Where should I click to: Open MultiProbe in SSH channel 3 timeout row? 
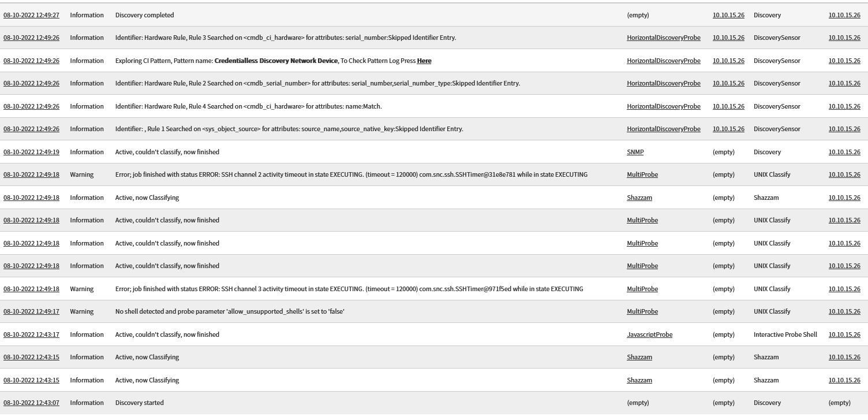click(642, 289)
